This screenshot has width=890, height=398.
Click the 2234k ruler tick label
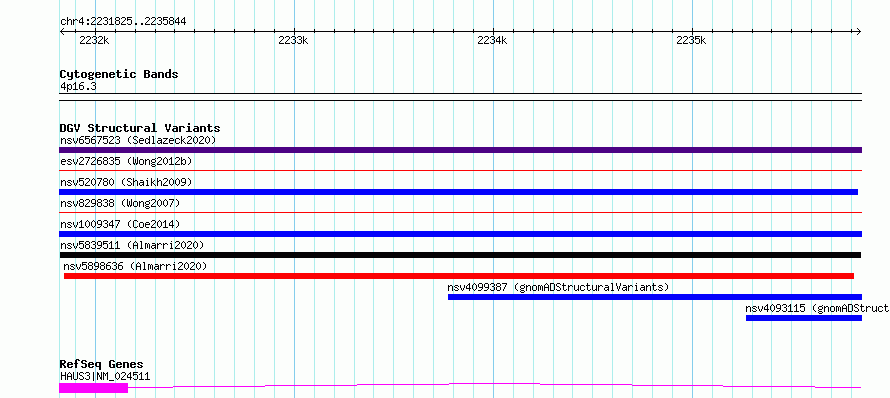492,40
